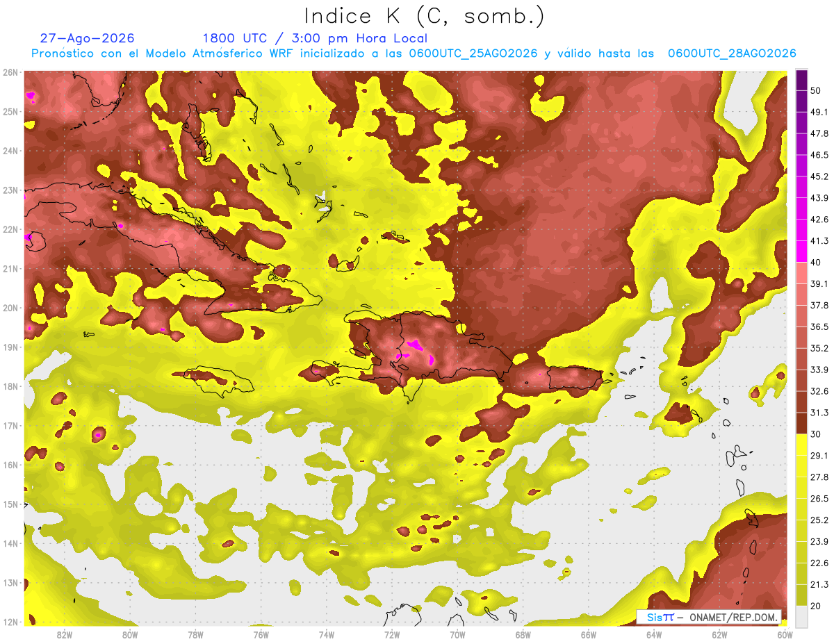Click the color bar value '43.9'
This screenshot has height=644, width=834.
click(x=819, y=198)
